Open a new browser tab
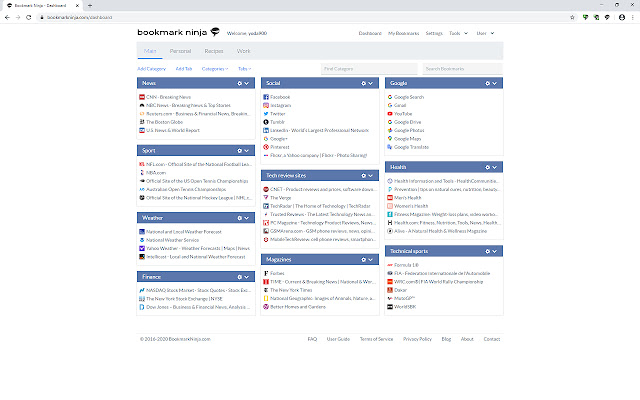This screenshot has width=640, height=400. tap(90, 5)
